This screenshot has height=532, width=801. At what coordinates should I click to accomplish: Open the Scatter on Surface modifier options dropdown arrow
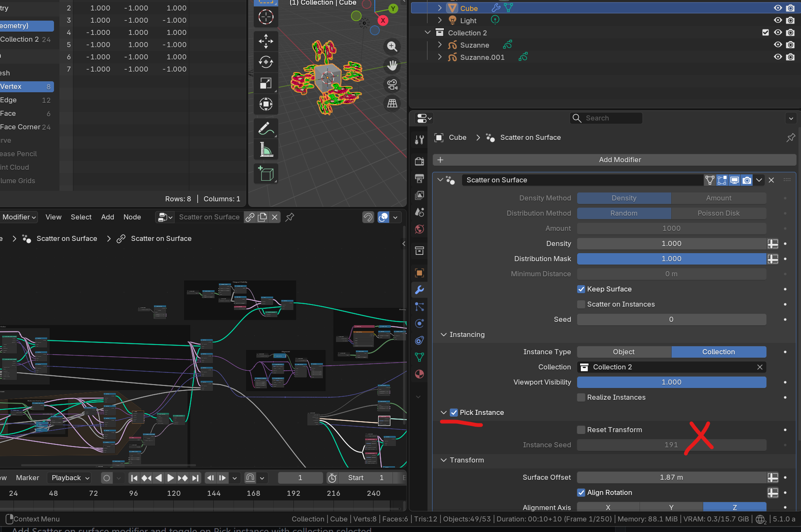pyautogui.click(x=759, y=180)
